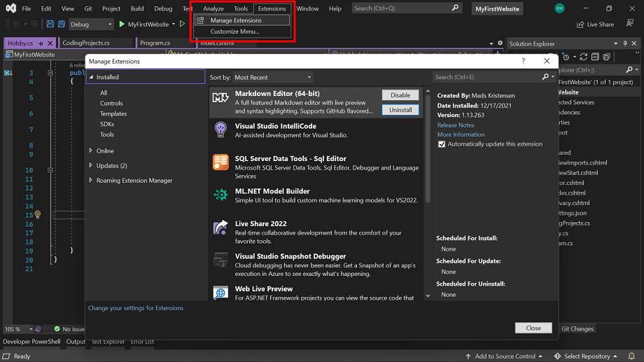Toggle Automatically update this extension checkbox

click(x=442, y=144)
